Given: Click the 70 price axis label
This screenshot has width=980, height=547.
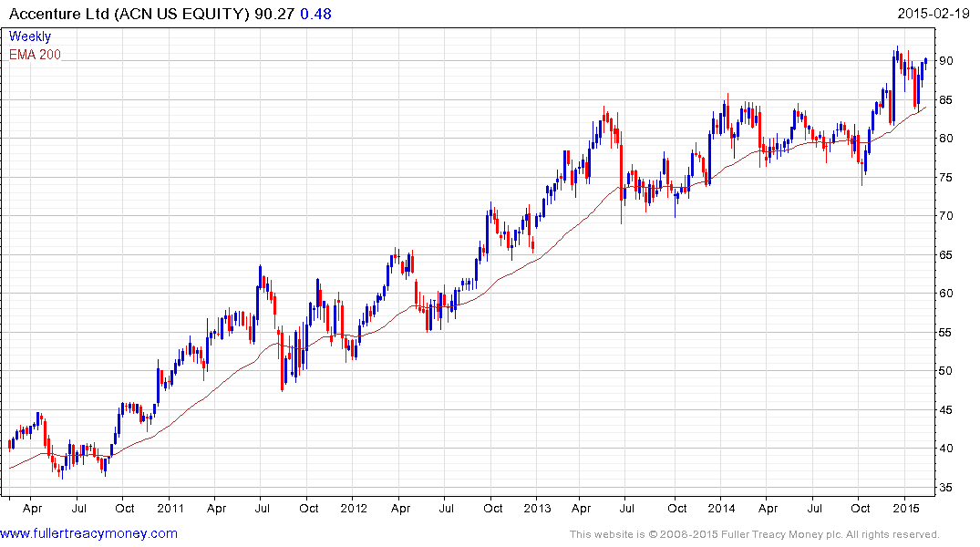Looking at the screenshot, I should (946, 216).
